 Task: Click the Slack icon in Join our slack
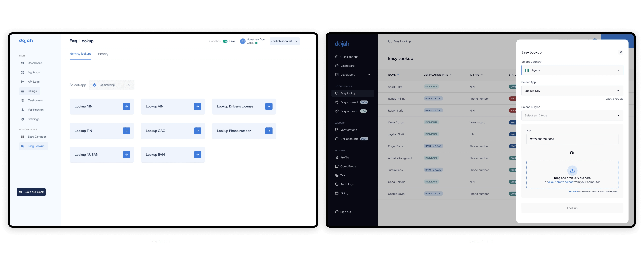point(21,192)
